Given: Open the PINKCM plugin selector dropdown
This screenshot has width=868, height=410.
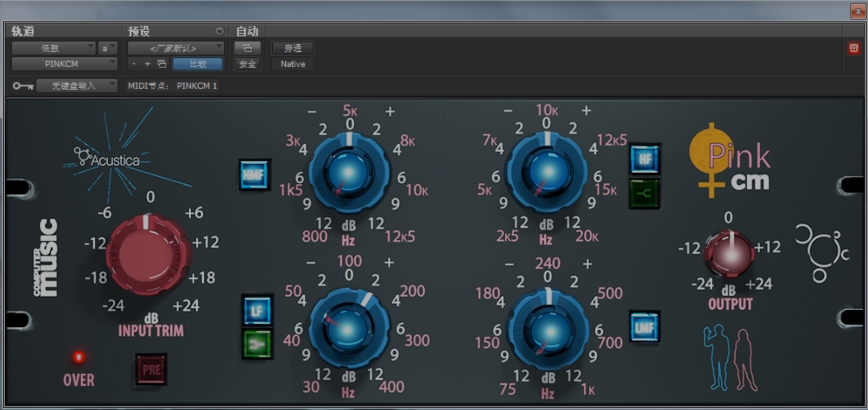Looking at the screenshot, I should [x=64, y=64].
